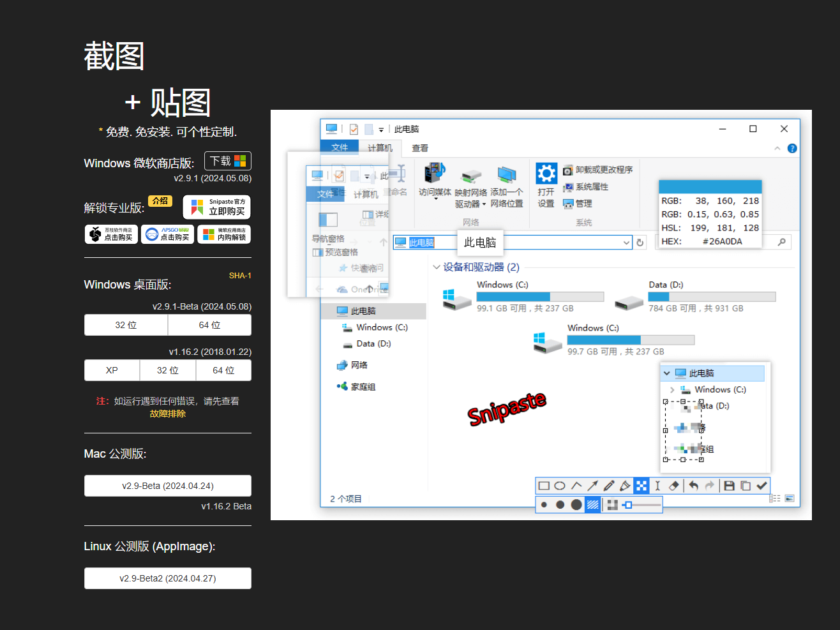Image resolution: width=840 pixels, height=630 pixels.
Task: Switch to details view in status bar
Action: [775, 499]
